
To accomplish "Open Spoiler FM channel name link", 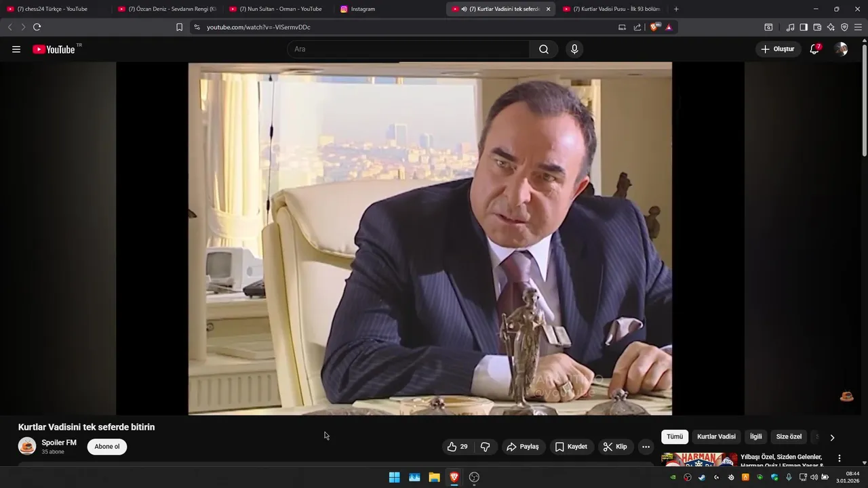I will [x=59, y=443].
